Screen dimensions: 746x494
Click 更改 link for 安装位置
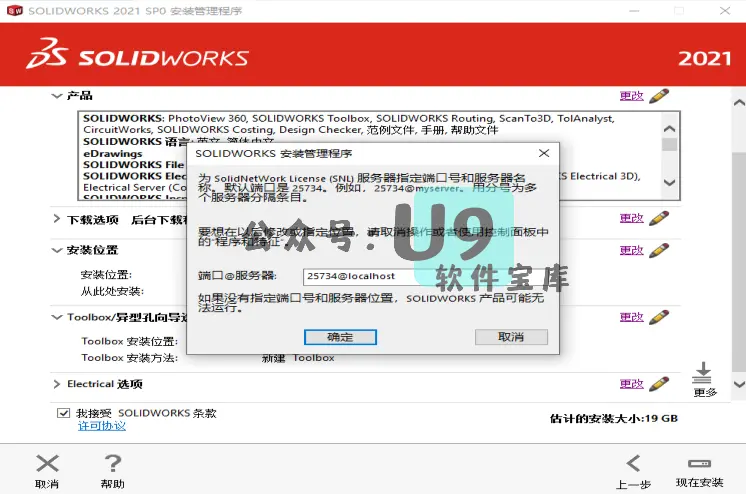point(632,250)
